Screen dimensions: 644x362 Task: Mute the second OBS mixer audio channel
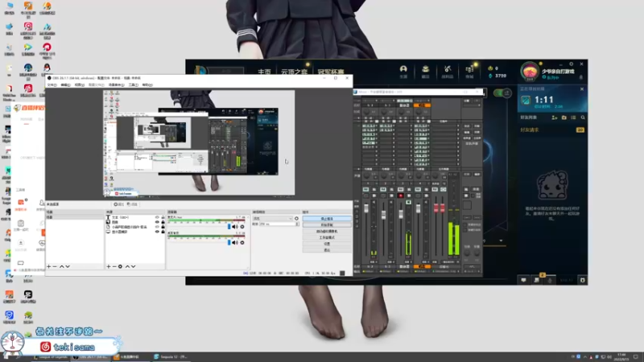tap(235, 243)
